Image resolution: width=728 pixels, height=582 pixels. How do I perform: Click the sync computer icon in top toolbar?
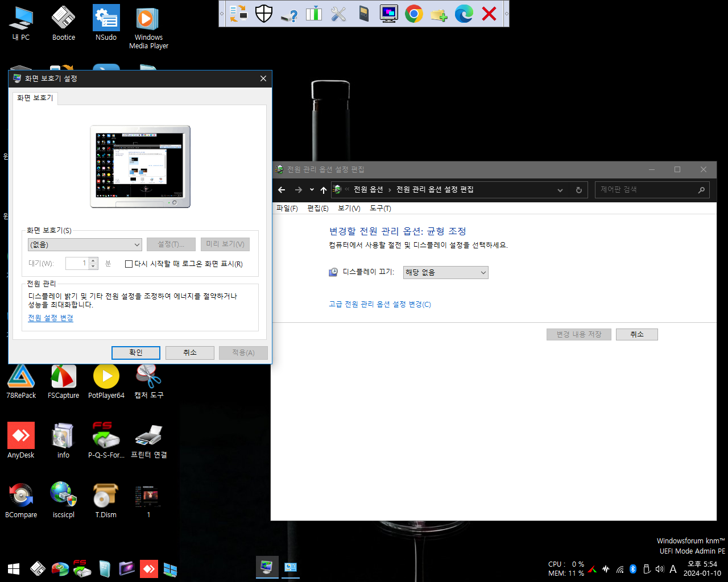(x=239, y=14)
